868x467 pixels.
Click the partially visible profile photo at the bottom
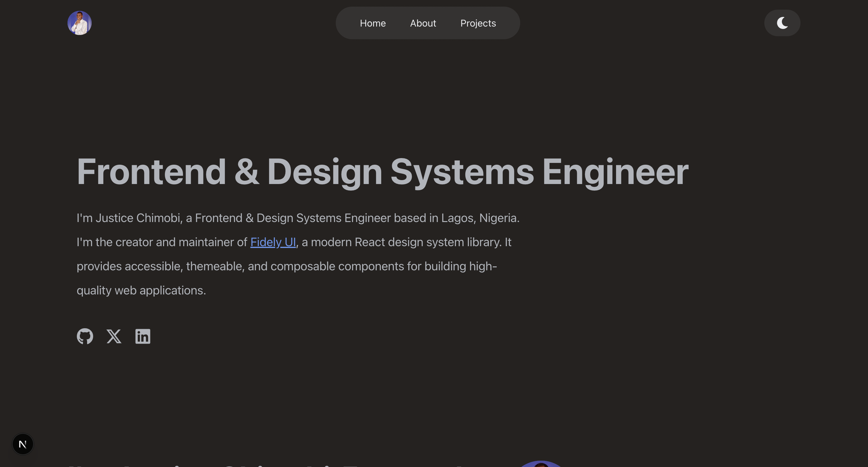pos(541,464)
